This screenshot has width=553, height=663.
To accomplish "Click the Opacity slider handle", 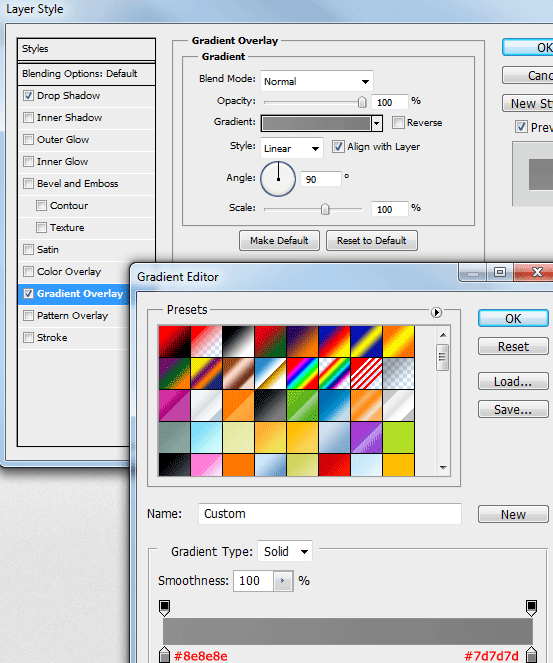I will pos(362,102).
